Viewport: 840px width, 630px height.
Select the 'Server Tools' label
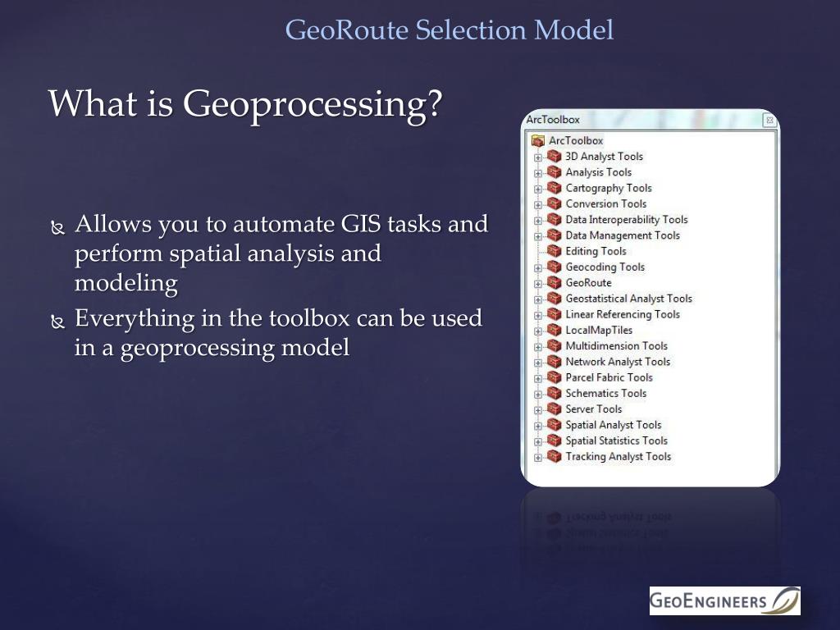click(594, 409)
